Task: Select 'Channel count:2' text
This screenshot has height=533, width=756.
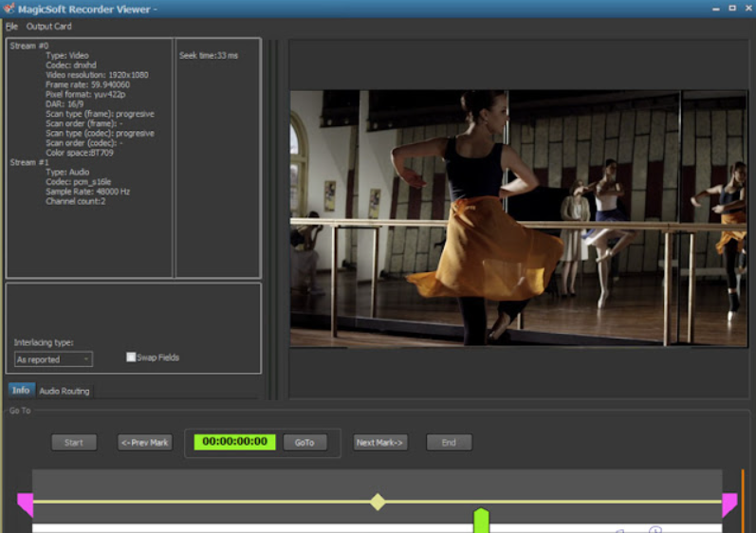Action: coord(75,201)
